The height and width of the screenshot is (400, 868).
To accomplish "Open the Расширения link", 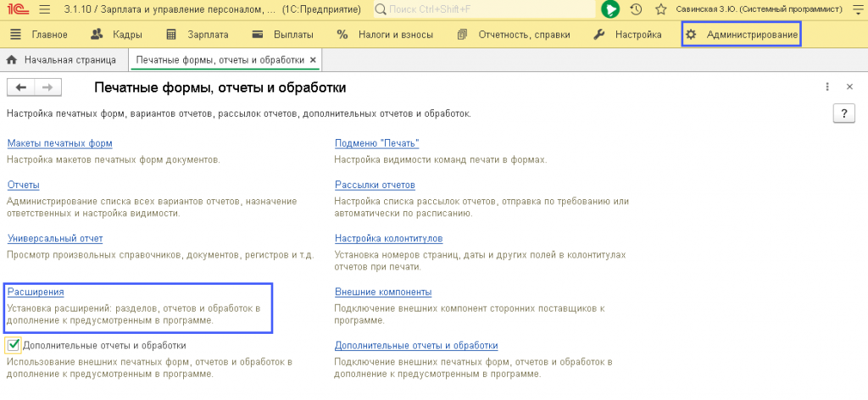I will coord(36,292).
